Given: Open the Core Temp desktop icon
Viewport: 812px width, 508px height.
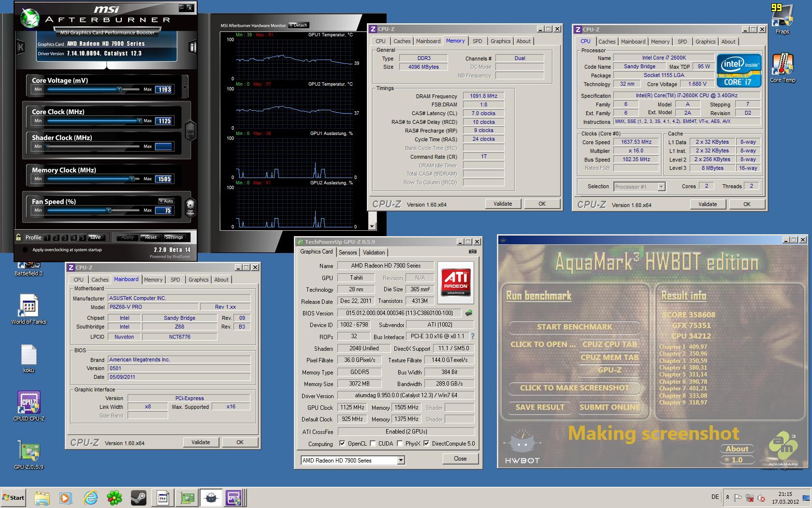Looking at the screenshot, I should 783,68.
